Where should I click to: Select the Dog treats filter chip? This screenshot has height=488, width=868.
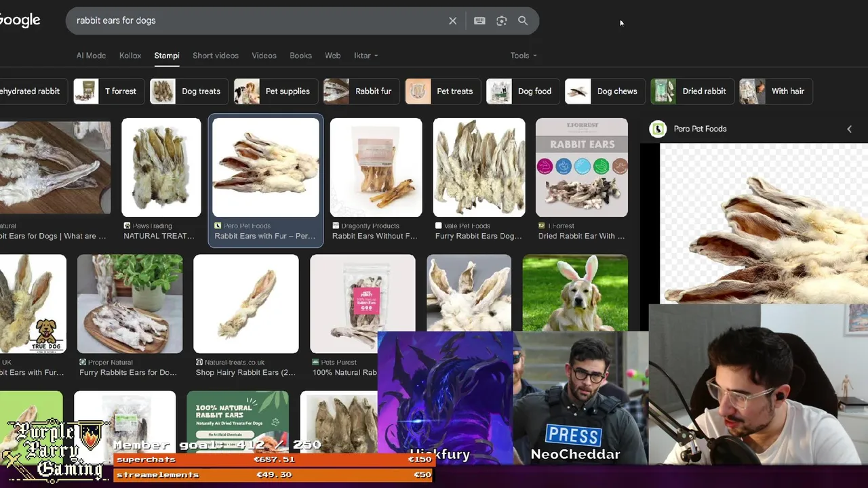pos(189,91)
